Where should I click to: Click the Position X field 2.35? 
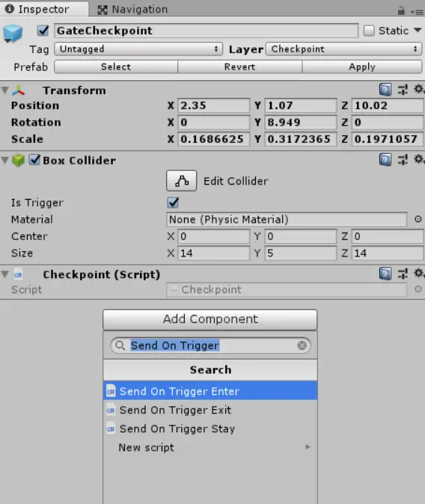pyautogui.click(x=214, y=105)
